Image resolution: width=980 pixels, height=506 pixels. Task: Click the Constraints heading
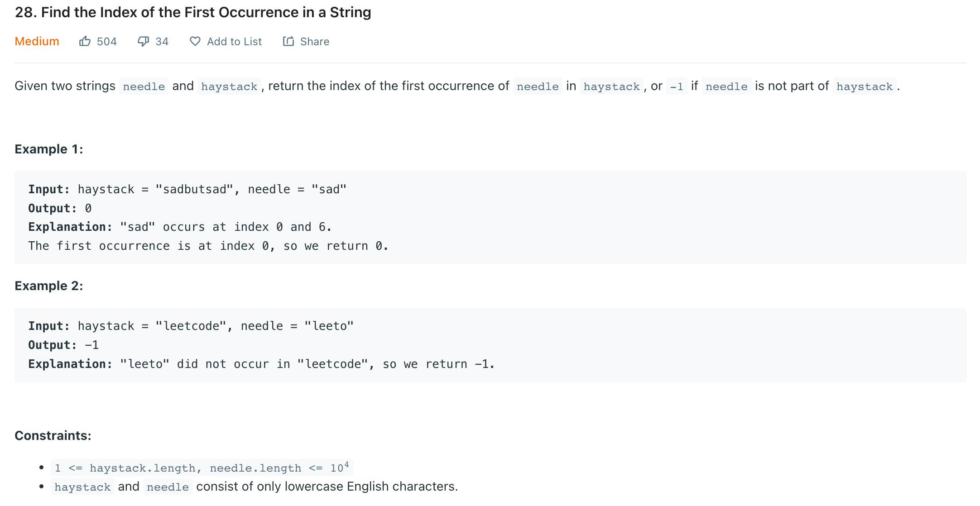[53, 435]
